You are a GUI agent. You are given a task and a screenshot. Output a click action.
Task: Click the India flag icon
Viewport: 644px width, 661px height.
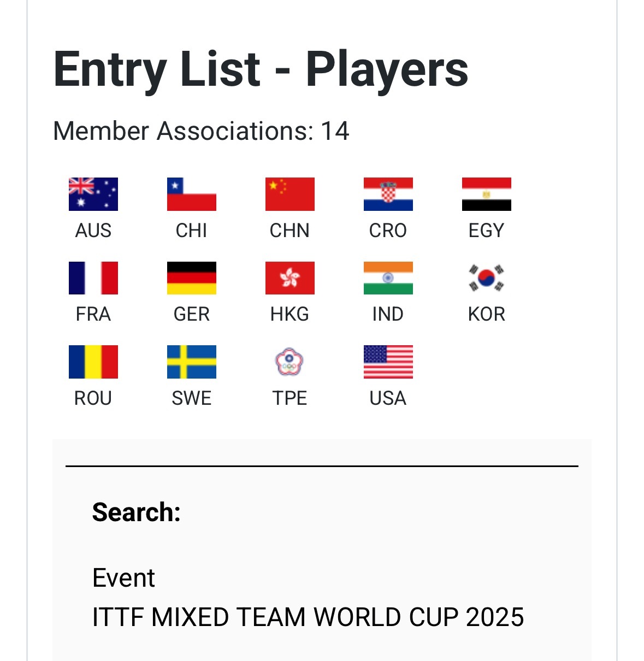pos(388,278)
